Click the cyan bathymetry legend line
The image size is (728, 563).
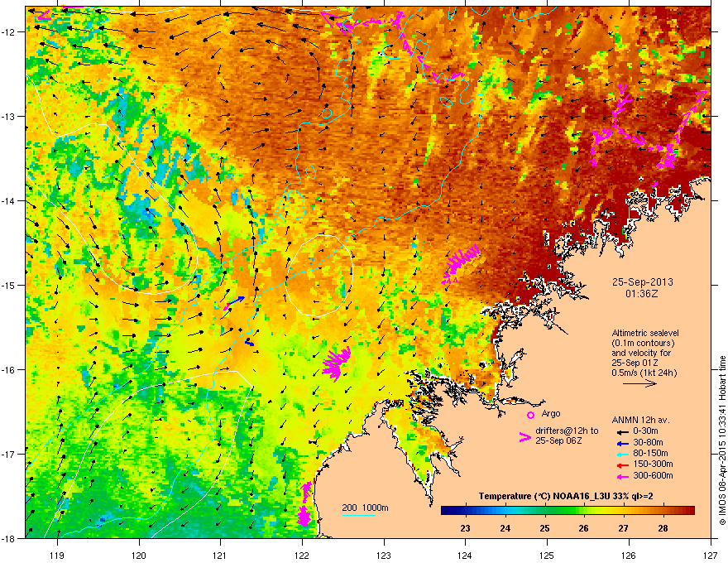(x=359, y=515)
